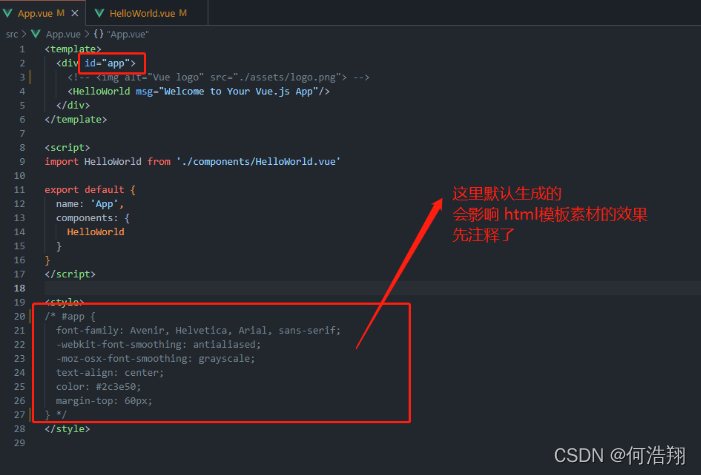Click the commented img logo line
This screenshot has width=701, height=475.
coord(218,77)
